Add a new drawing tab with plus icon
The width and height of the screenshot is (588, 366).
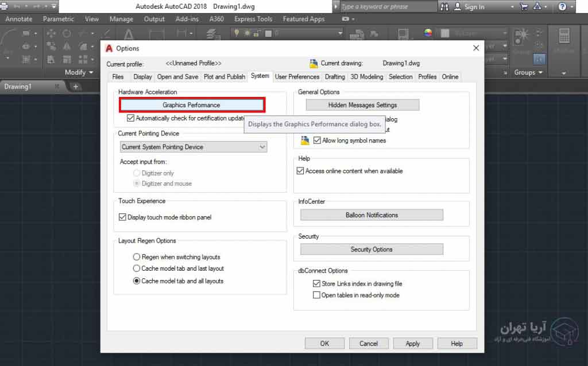[x=76, y=87]
